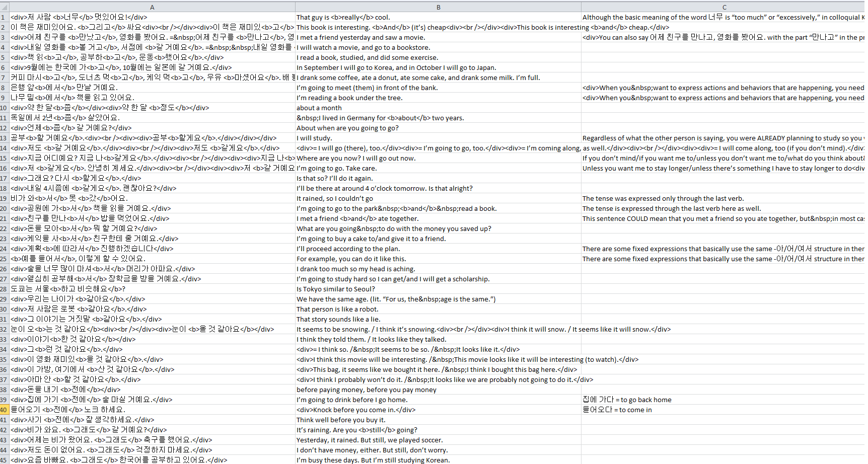The width and height of the screenshot is (868, 464).
Task: Click cell 'I met a friend yesterday and saw a movie.'
Action: (438, 37)
